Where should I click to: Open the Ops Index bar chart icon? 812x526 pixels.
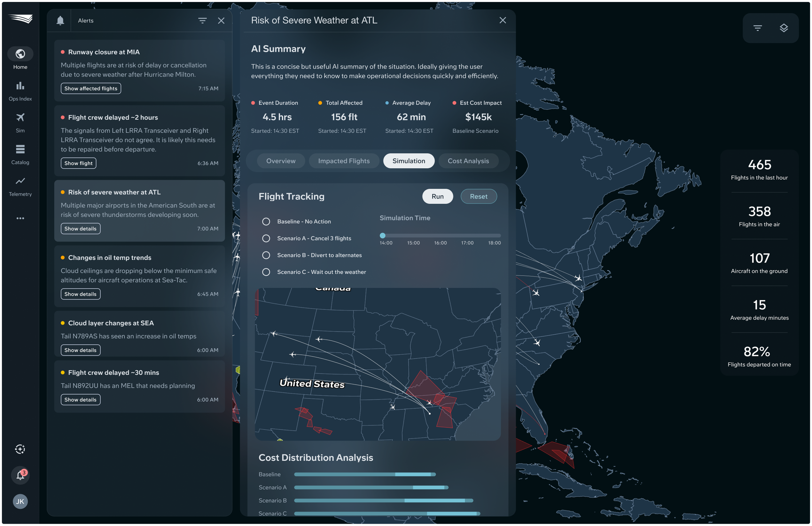click(20, 86)
